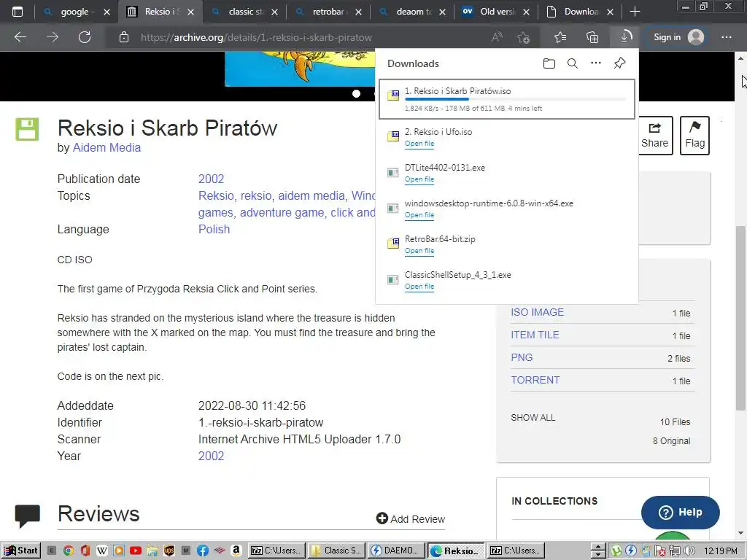Open Edge Settings and more menu
Image resolution: width=747 pixels, height=560 pixels.
pos(727,37)
